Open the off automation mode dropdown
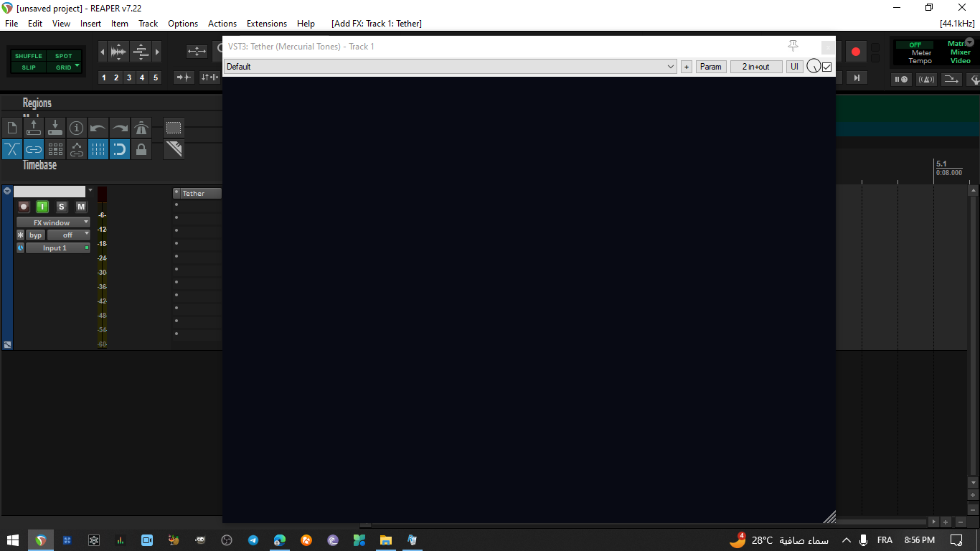980x551 pixels. pyautogui.click(x=69, y=235)
